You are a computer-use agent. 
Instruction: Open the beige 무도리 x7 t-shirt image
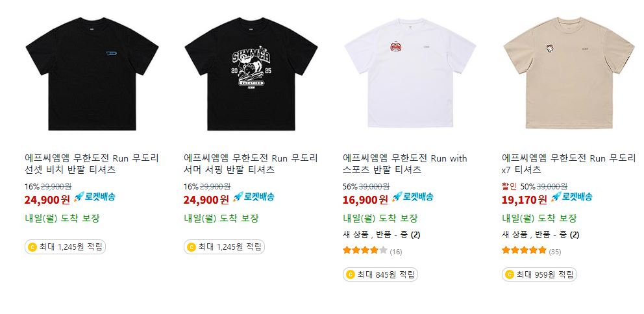(569, 74)
